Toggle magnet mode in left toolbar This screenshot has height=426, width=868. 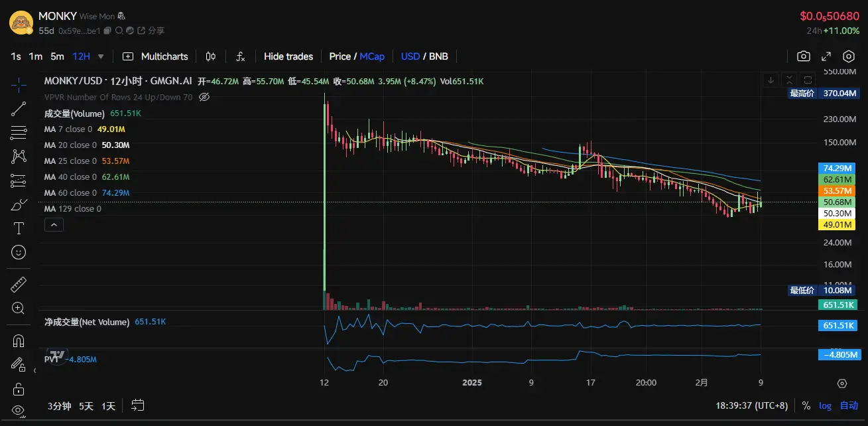[x=19, y=341]
